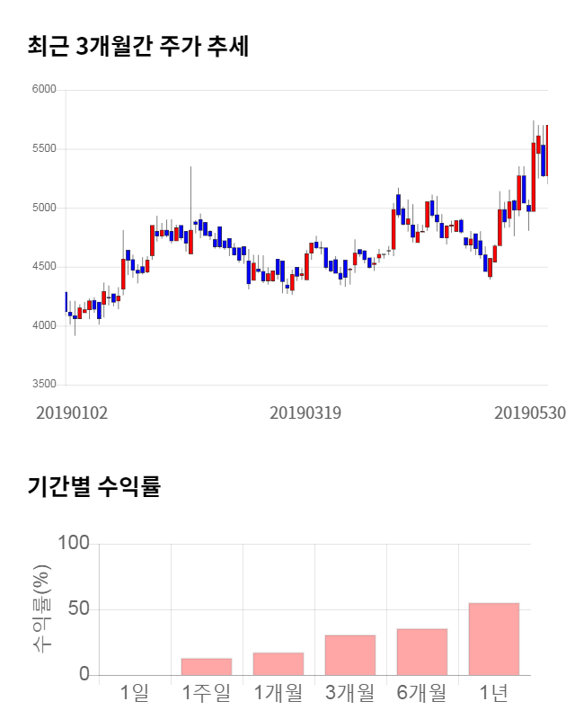Click the '최근 3개월간 주가 추세' chart title

(138, 47)
